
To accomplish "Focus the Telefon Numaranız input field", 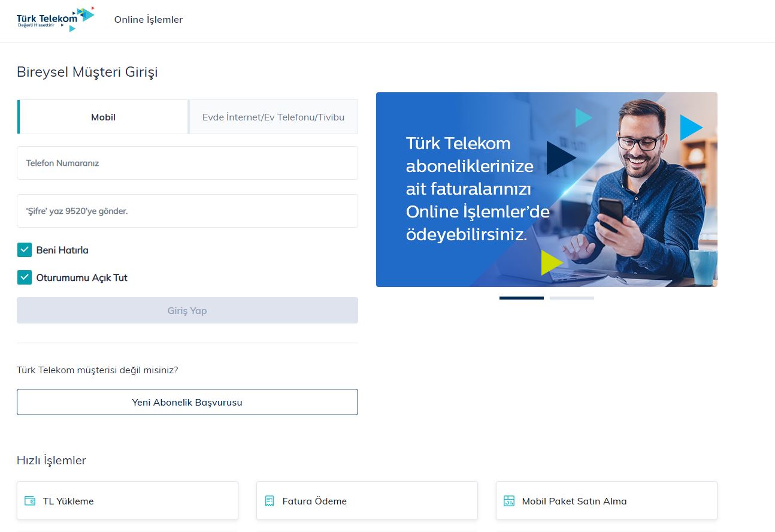I will [x=187, y=163].
